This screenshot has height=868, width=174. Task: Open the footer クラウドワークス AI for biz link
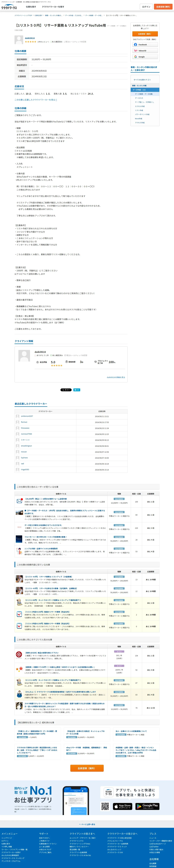80,855
